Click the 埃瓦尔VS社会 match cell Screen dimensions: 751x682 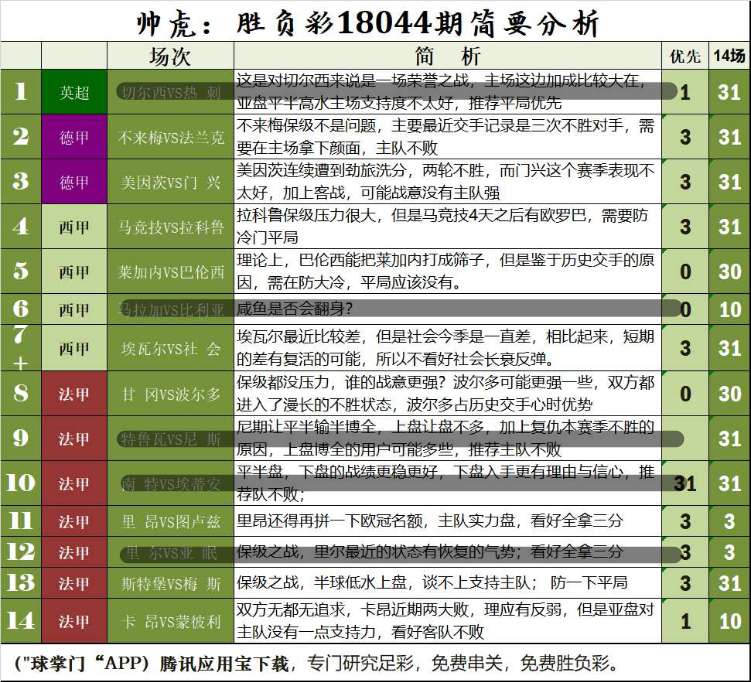(x=171, y=348)
